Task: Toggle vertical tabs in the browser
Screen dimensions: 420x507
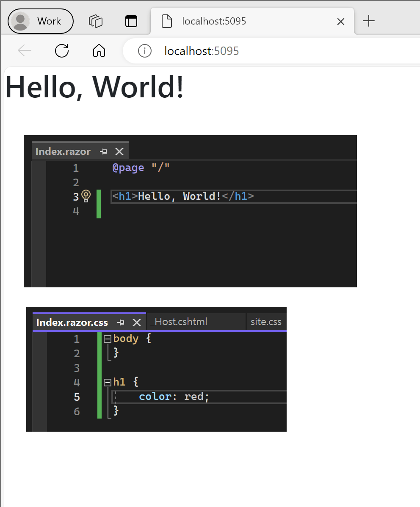Action: (131, 21)
